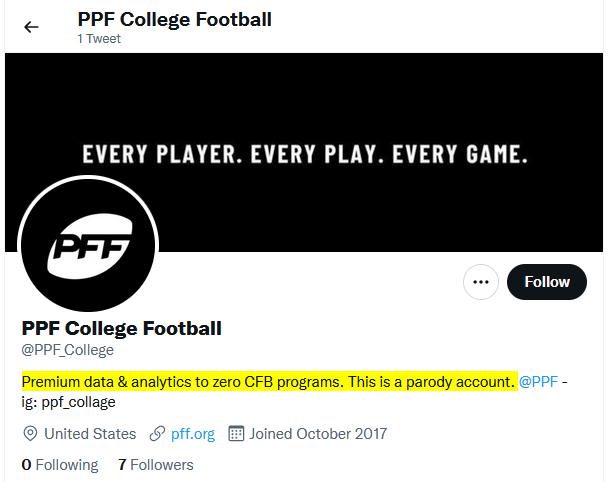Open the more options ellipsis menu
This screenshot has height=482, width=611.
point(481,282)
